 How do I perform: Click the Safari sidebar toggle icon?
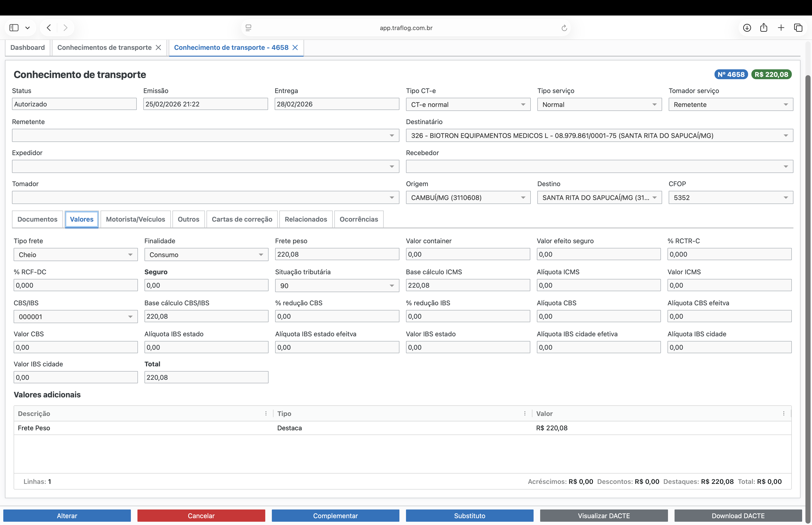(x=14, y=28)
